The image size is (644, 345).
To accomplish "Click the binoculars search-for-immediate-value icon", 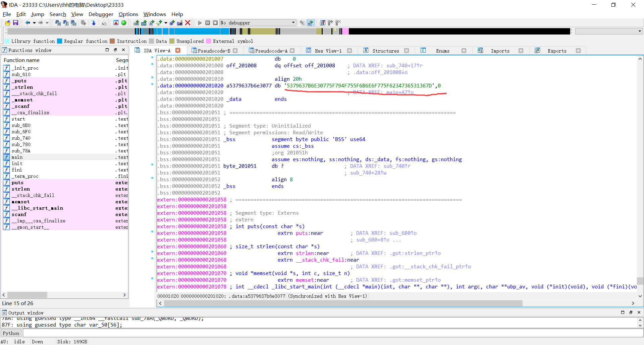I will [58, 23].
